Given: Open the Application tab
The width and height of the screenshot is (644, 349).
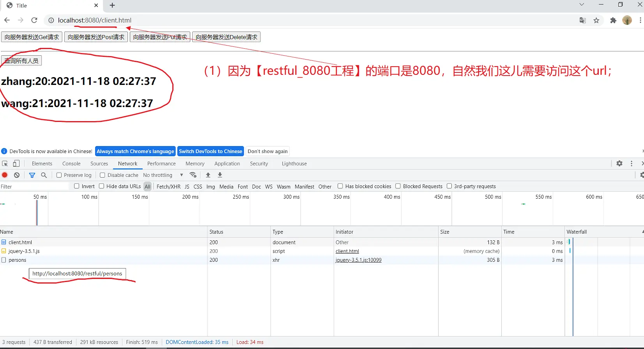Looking at the screenshot, I should click(x=227, y=164).
